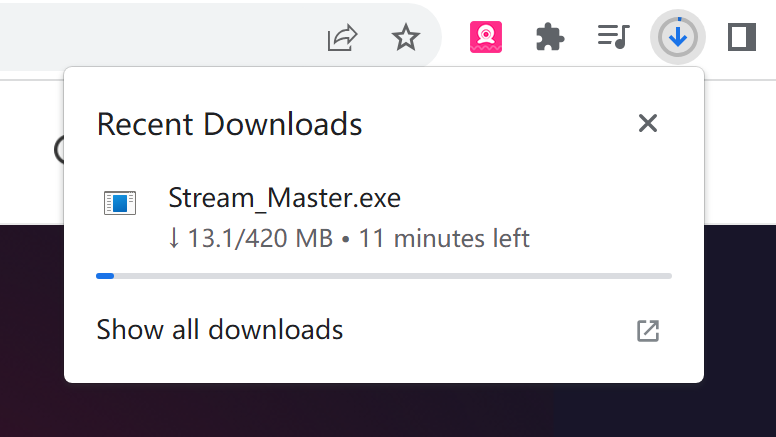Toggle the browser side panel icon
The image size is (776, 437).
click(x=741, y=37)
